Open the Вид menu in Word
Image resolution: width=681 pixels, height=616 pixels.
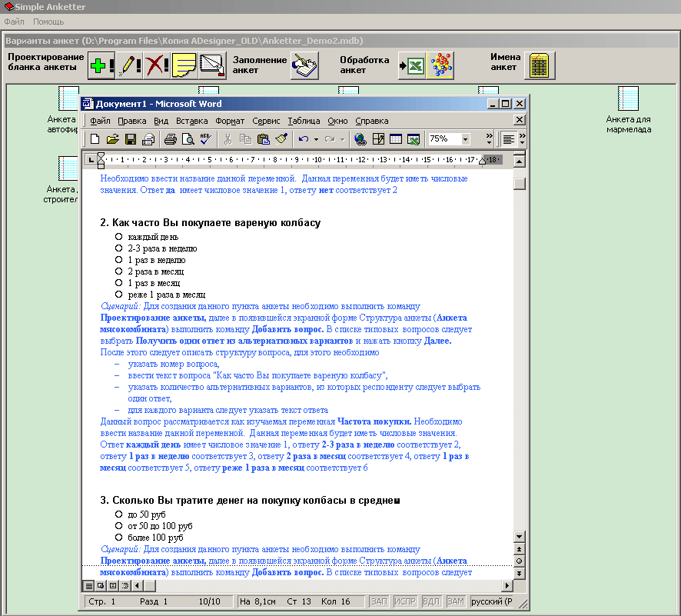click(161, 121)
